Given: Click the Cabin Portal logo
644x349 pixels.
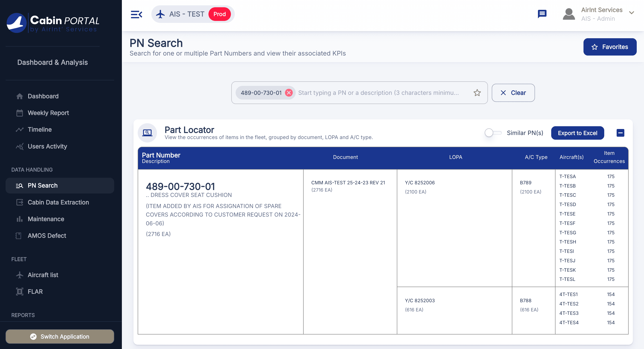Looking at the screenshot, I should pos(53,23).
